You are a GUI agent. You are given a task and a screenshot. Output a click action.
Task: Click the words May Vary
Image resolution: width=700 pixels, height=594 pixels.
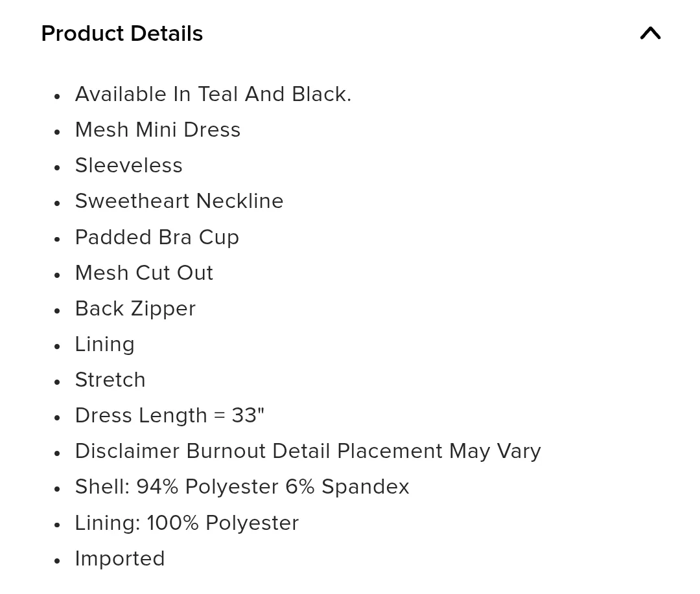click(x=495, y=451)
